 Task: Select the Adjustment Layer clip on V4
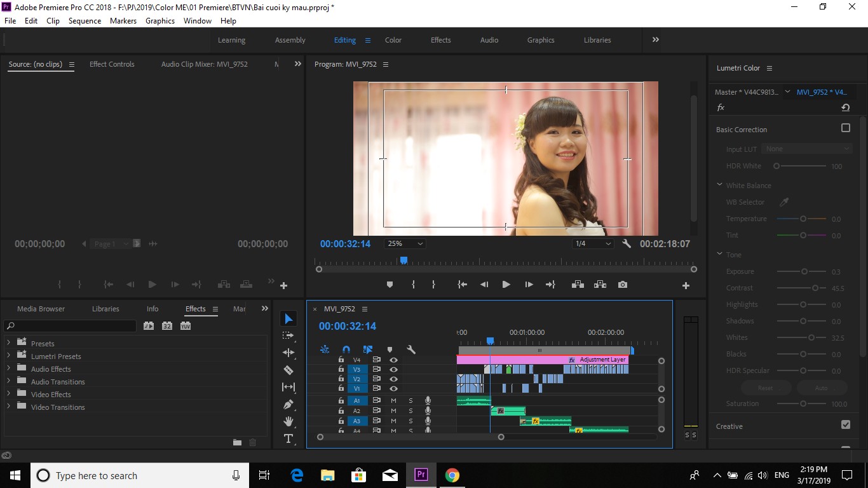click(542, 360)
